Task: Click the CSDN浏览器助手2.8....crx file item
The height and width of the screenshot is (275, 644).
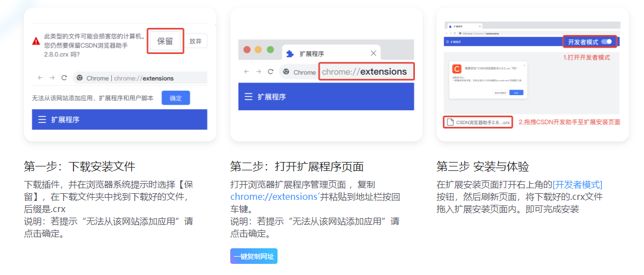Action: (478, 122)
